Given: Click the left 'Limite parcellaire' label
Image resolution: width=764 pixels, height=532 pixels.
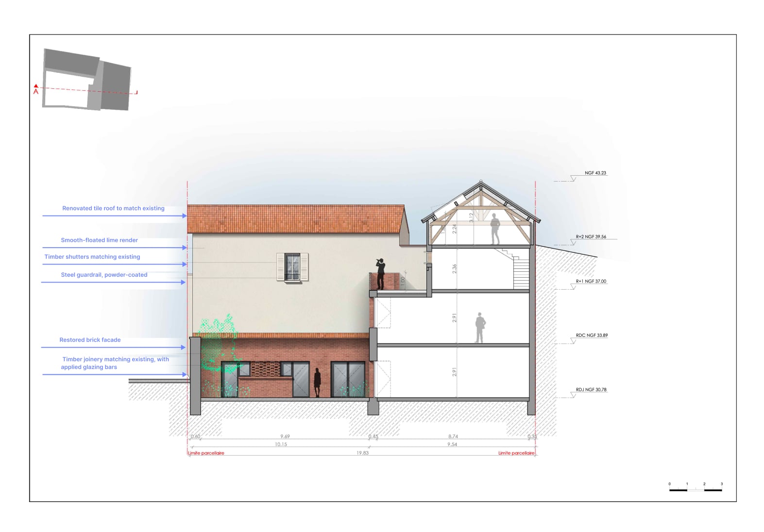Looking at the screenshot, I should click(206, 453).
